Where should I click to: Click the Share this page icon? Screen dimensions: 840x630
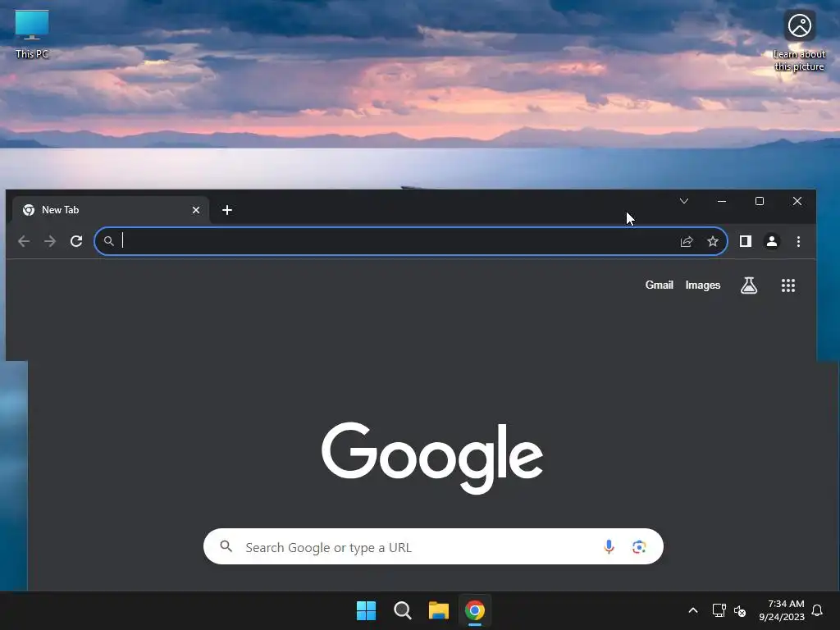[x=687, y=242]
